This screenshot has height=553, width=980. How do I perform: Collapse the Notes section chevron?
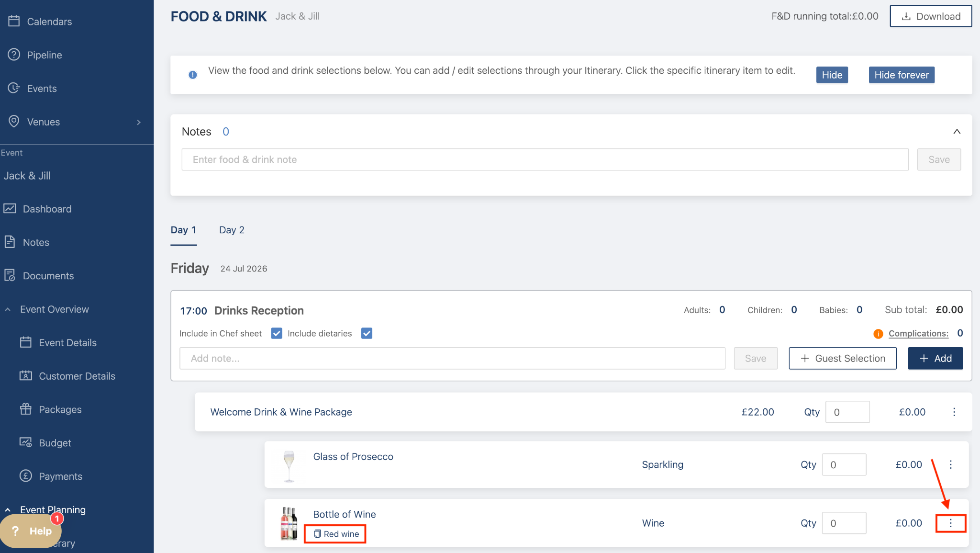(x=957, y=132)
